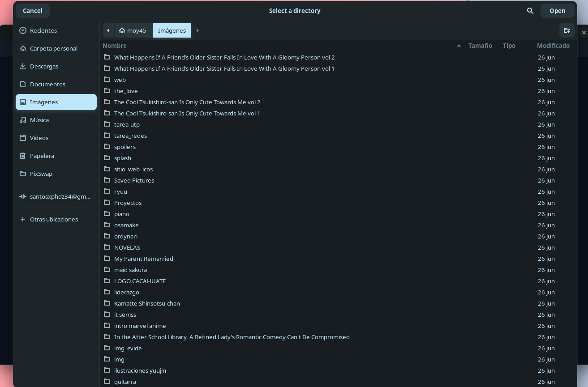Image resolution: width=588 pixels, height=387 pixels.
Task: Click the folder icon beside maid sakura
Action: pos(107,270)
